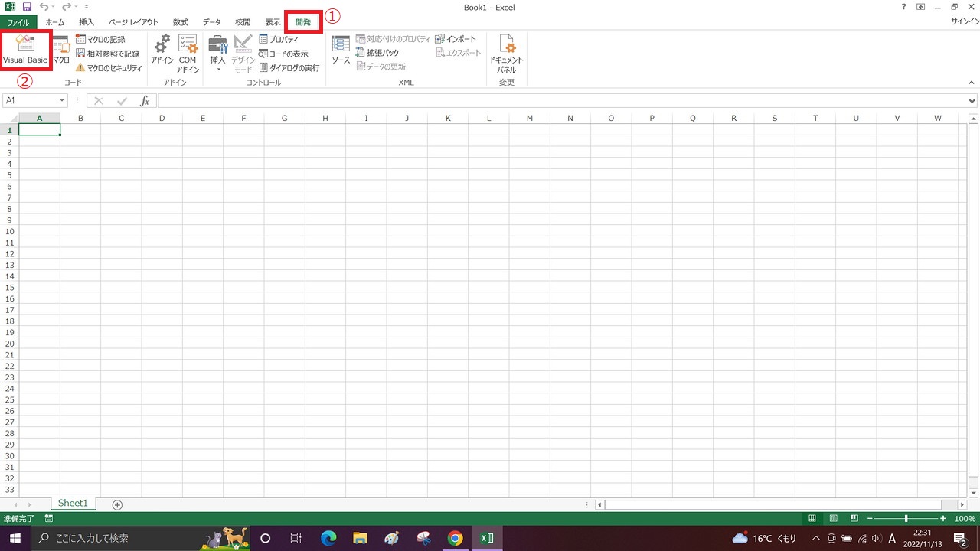This screenshot has height=551, width=980.
Task: Open the taskbar Task View
Action: 296,538
